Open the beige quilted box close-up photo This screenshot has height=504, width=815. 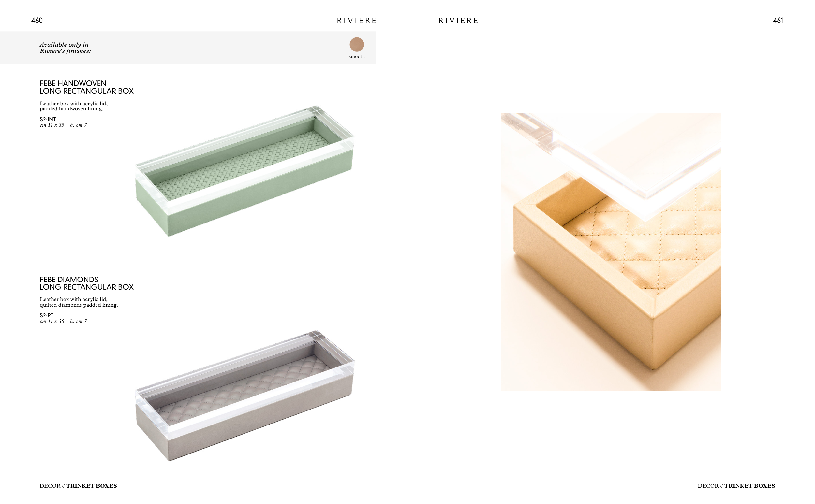point(611,252)
